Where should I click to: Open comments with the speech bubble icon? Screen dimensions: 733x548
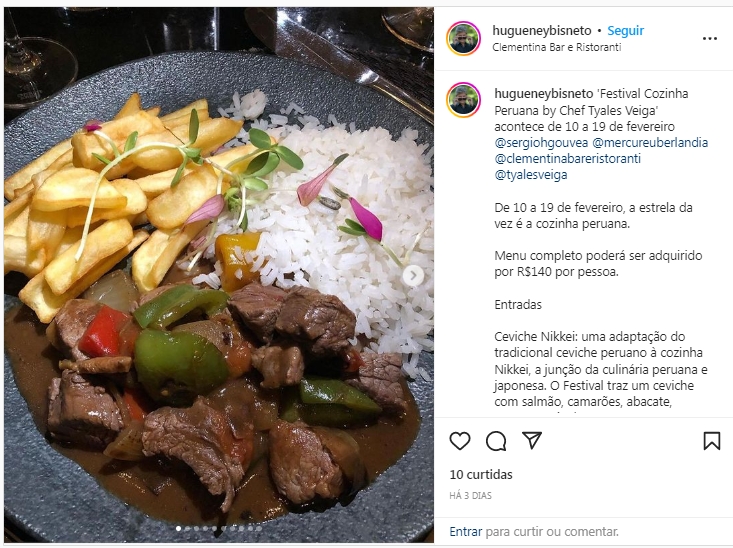[496, 441]
